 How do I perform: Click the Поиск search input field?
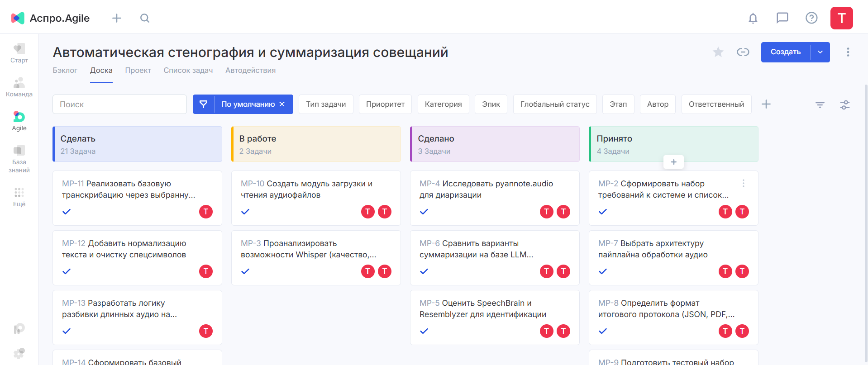point(119,104)
